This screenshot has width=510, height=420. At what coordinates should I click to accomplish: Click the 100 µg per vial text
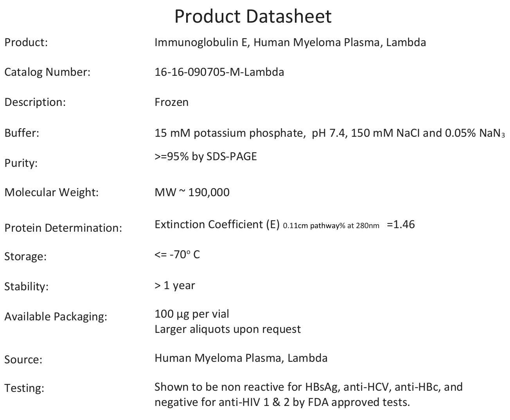pos(192,314)
